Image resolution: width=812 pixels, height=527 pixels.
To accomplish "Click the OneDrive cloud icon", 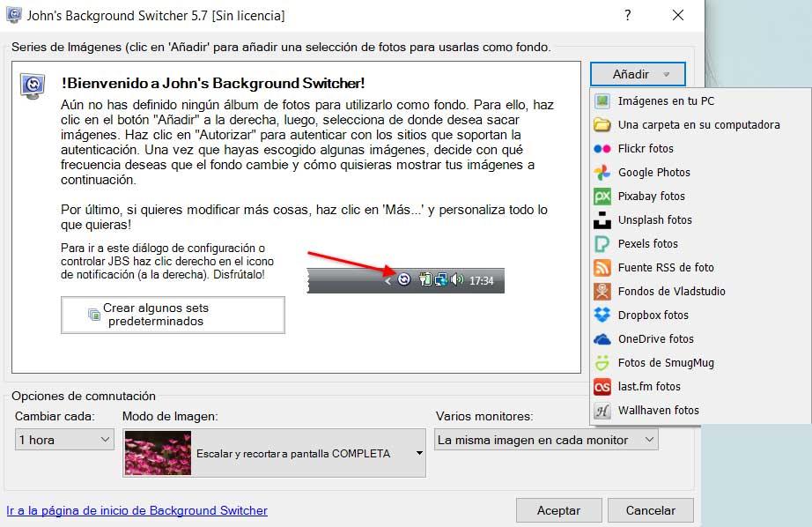I will point(602,339).
